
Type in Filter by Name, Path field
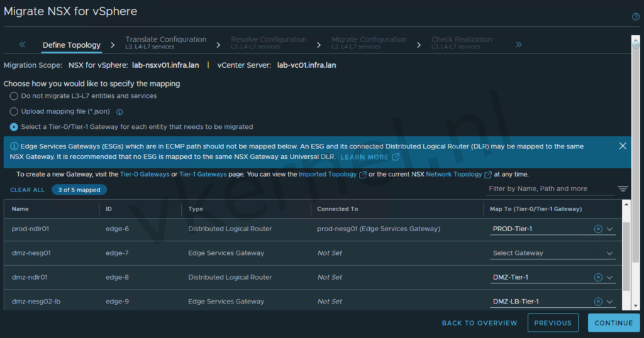coord(549,188)
